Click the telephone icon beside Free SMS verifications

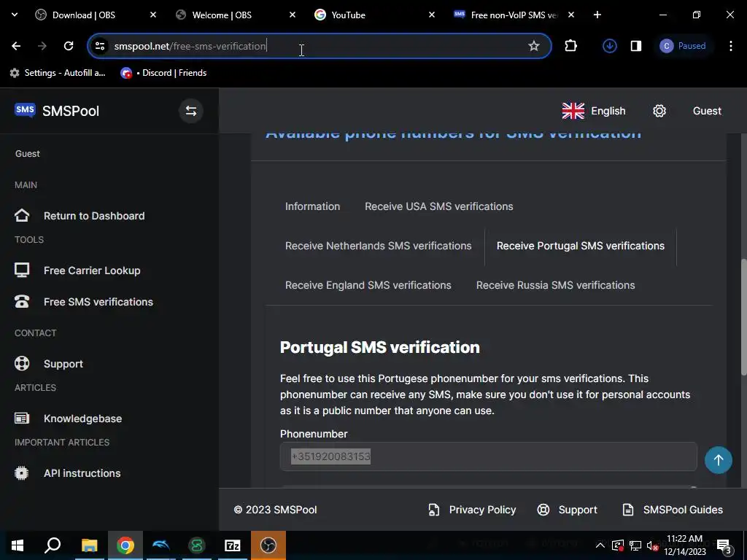(x=22, y=301)
